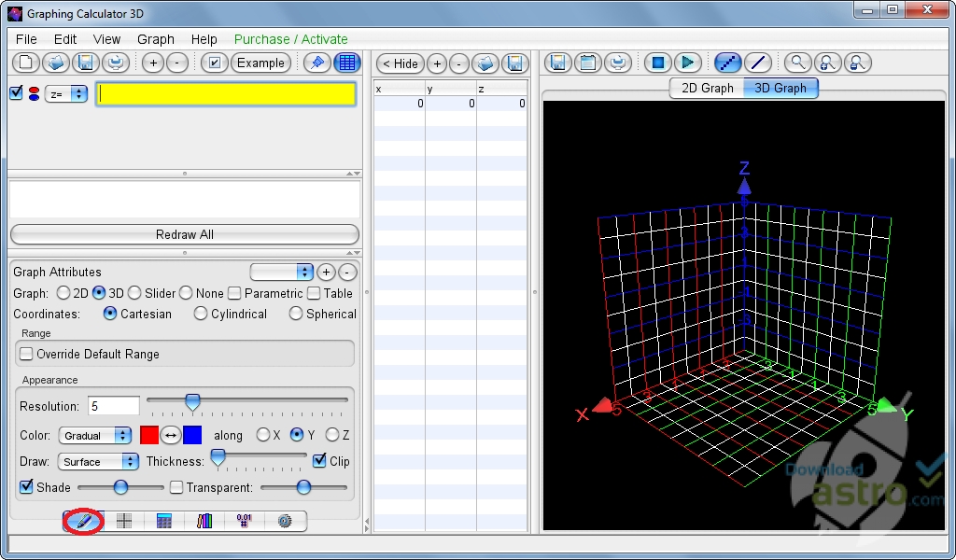The width and height of the screenshot is (956, 560).
Task: Open the Graph Attributes selector dropdown
Action: (282, 272)
